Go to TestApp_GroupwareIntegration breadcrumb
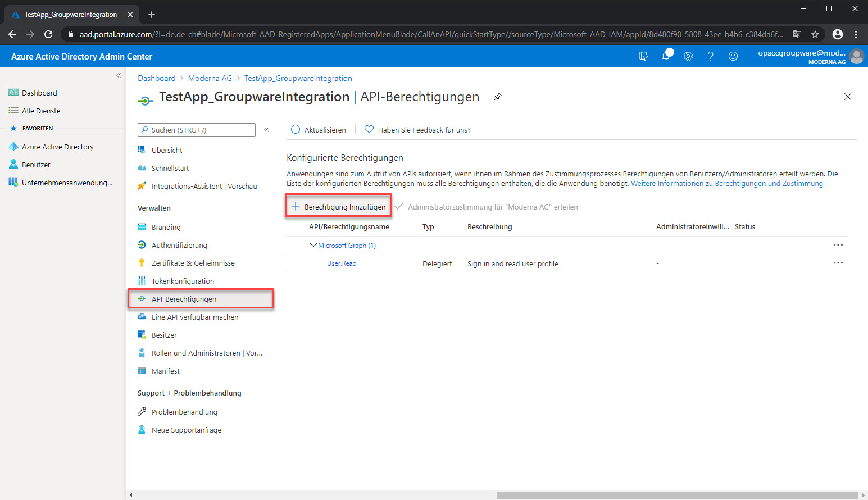This screenshot has height=500, width=868. pos(298,78)
